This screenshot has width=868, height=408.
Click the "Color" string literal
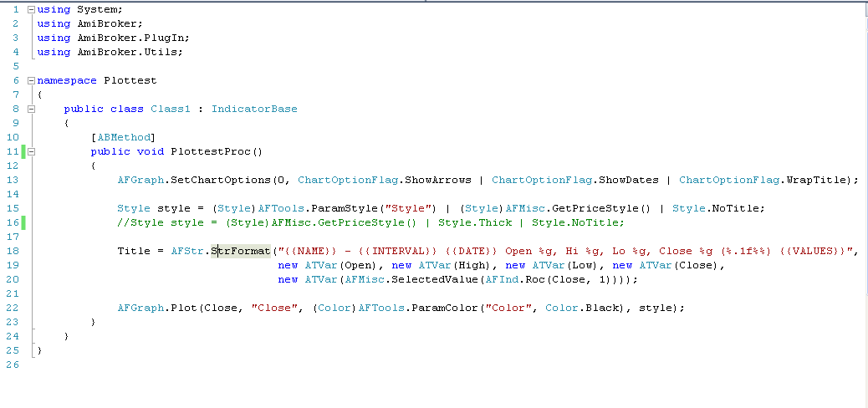(x=508, y=308)
